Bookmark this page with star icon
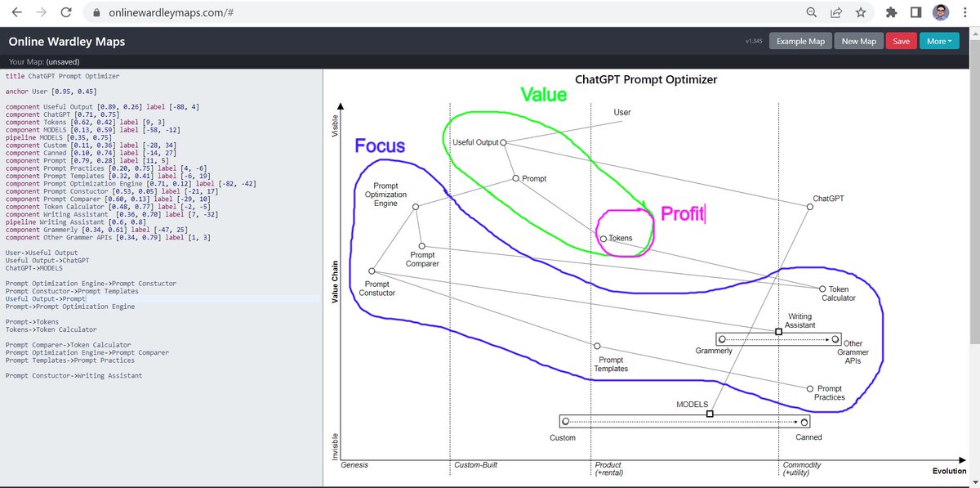This screenshot has width=980, height=488. [860, 13]
